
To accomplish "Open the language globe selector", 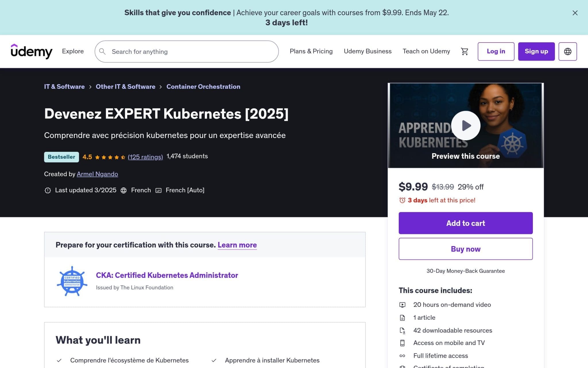I will [567, 51].
